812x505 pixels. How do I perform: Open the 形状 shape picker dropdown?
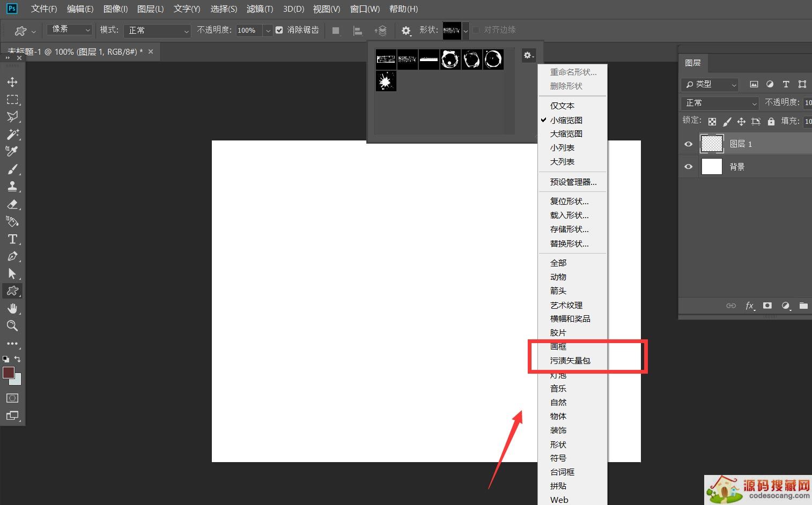tap(465, 30)
